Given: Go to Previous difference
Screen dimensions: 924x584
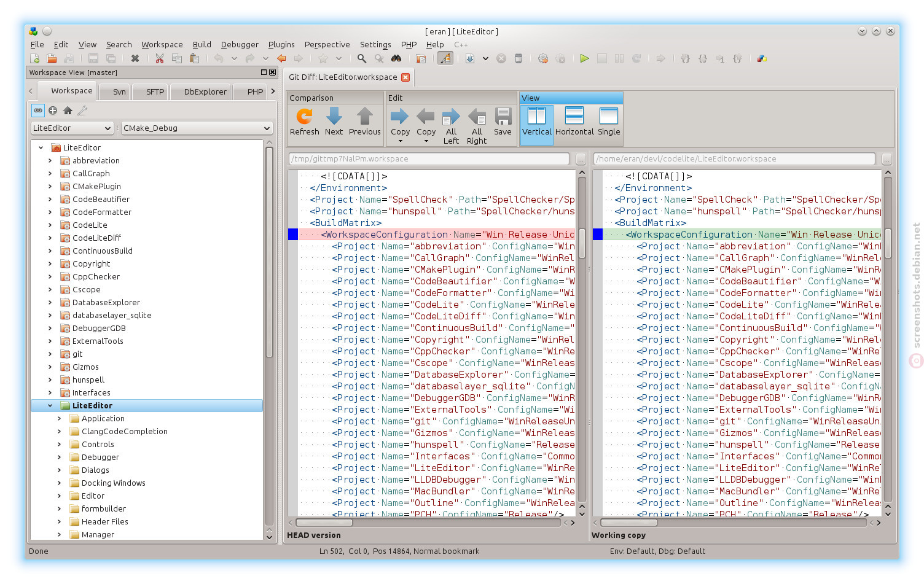Looking at the screenshot, I should point(365,122).
